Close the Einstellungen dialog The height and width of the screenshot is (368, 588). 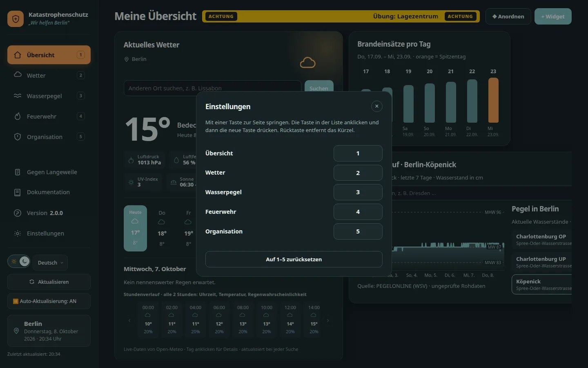[x=377, y=106]
